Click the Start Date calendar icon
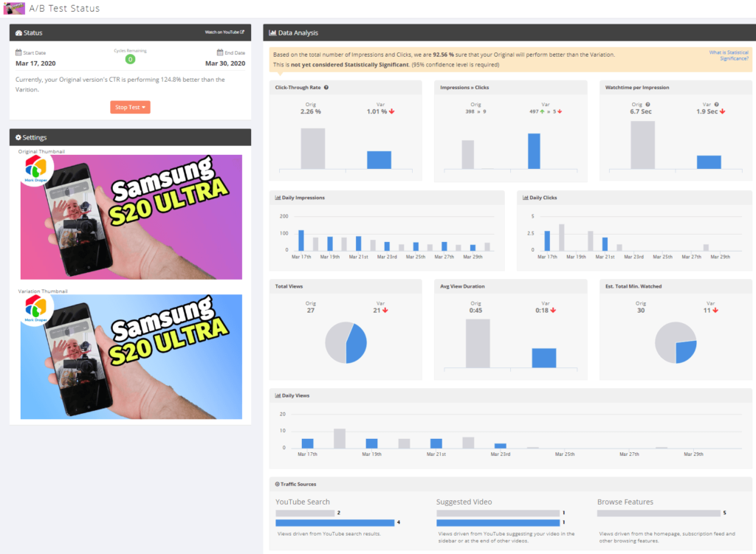Screen dimensions: 756x554 pyautogui.click(x=18, y=52)
